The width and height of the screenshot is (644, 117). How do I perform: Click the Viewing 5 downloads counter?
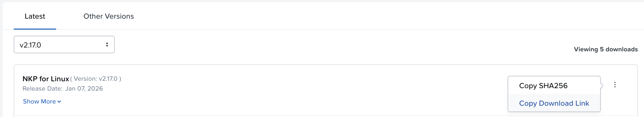coord(606,49)
